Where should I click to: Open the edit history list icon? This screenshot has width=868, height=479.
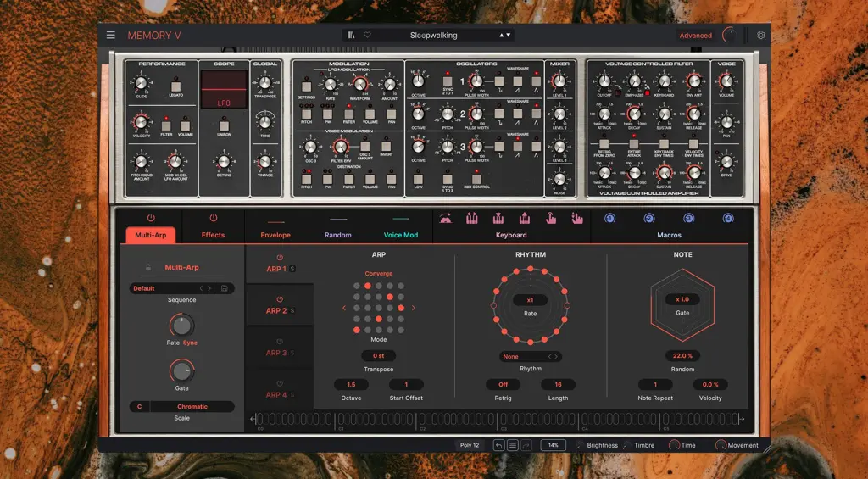coord(513,445)
